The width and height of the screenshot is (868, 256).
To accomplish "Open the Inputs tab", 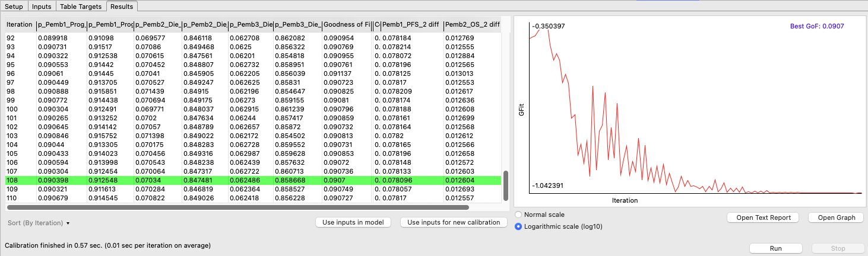I will (x=42, y=7).
